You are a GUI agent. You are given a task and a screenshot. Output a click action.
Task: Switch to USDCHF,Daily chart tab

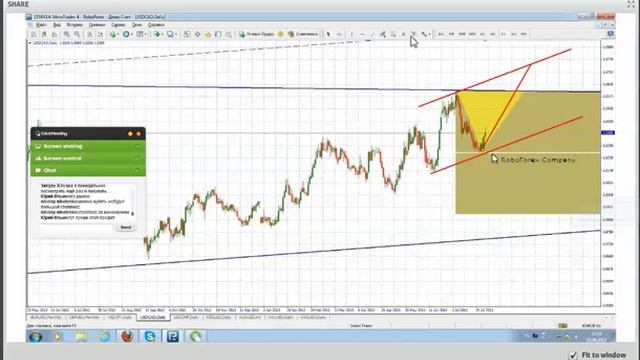(x=187, y=317)
